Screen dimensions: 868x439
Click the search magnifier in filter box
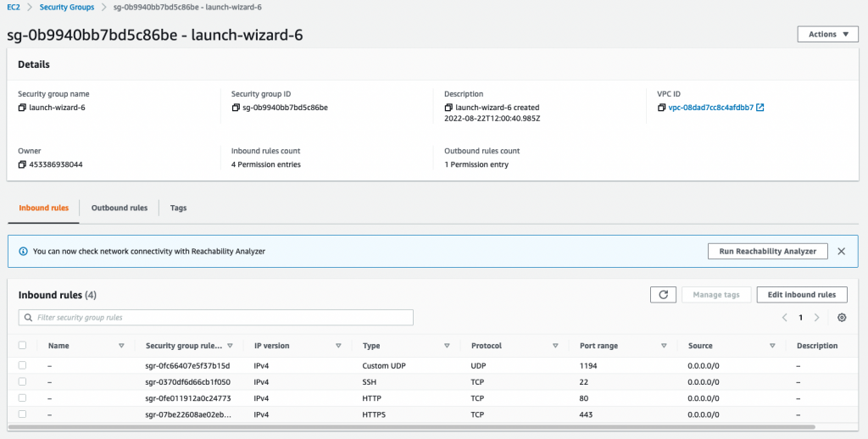coord(28,318)
